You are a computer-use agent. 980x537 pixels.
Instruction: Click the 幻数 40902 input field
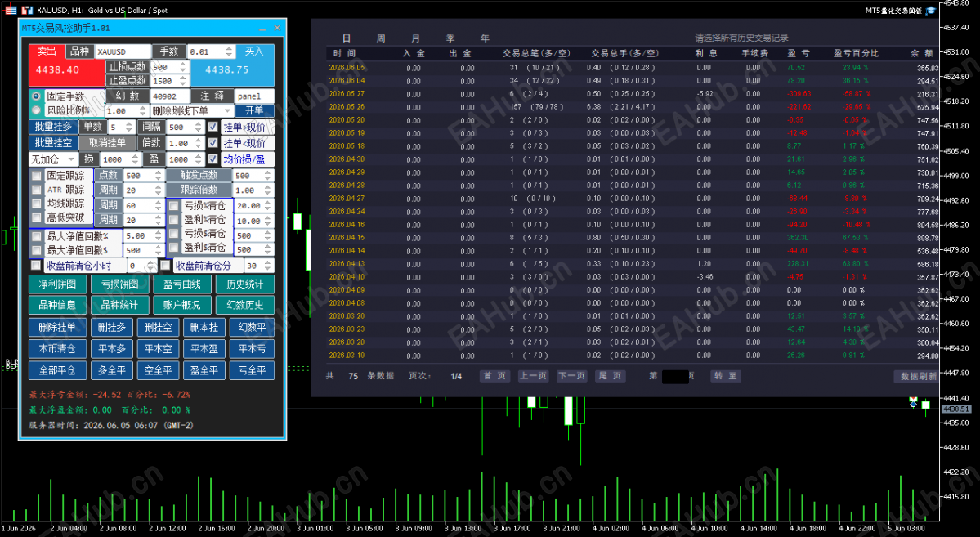coord(169,96)
